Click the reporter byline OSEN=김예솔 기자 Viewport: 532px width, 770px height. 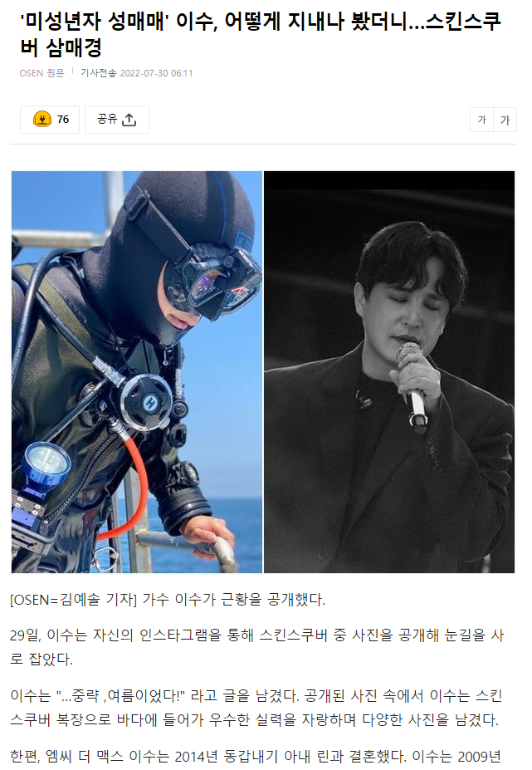coord(73,600)
